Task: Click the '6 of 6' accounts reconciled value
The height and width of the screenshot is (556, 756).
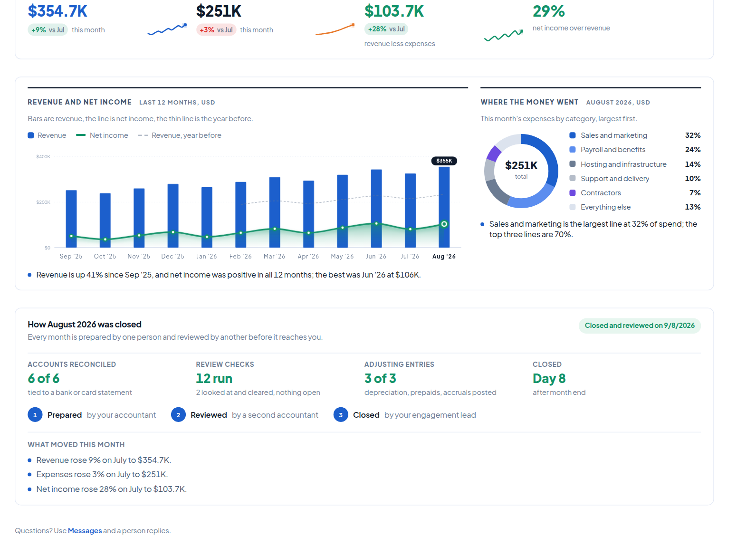Action: pos(44,378)
